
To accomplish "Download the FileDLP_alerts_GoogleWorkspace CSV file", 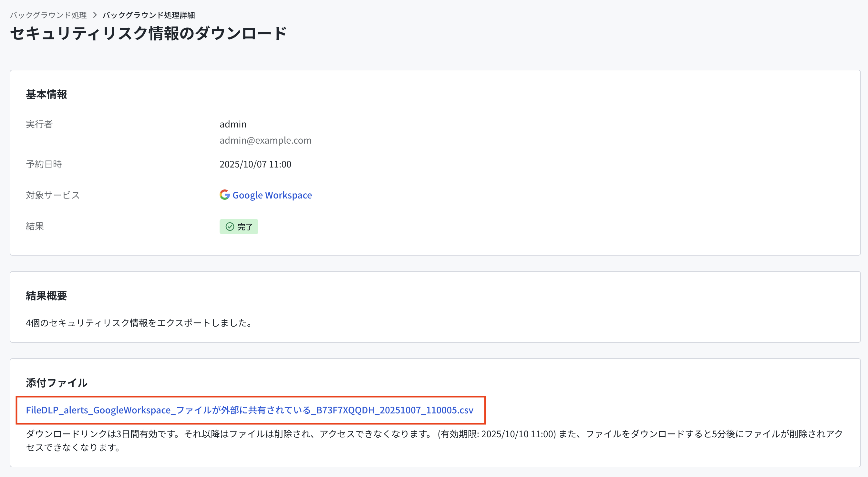I will (x=250, y=410).
